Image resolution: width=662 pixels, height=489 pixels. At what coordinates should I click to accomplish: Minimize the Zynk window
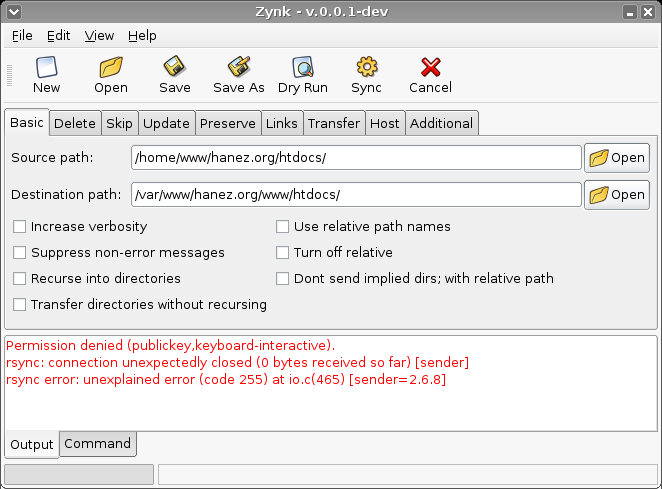tap(630, 12)
